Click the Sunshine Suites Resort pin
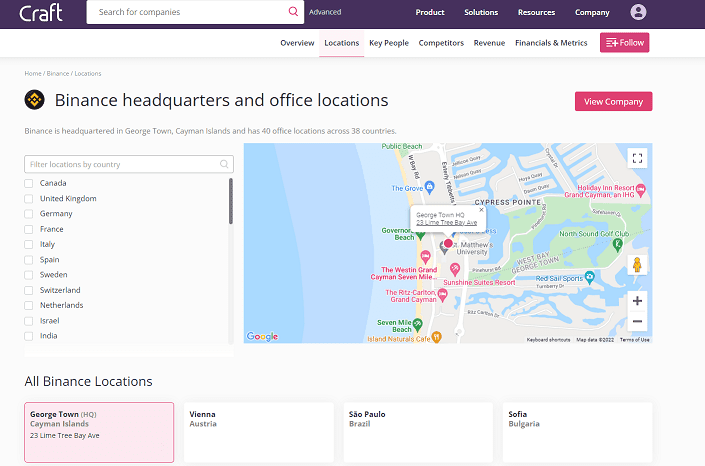The image size is (705, 466). tap(455, 269)
